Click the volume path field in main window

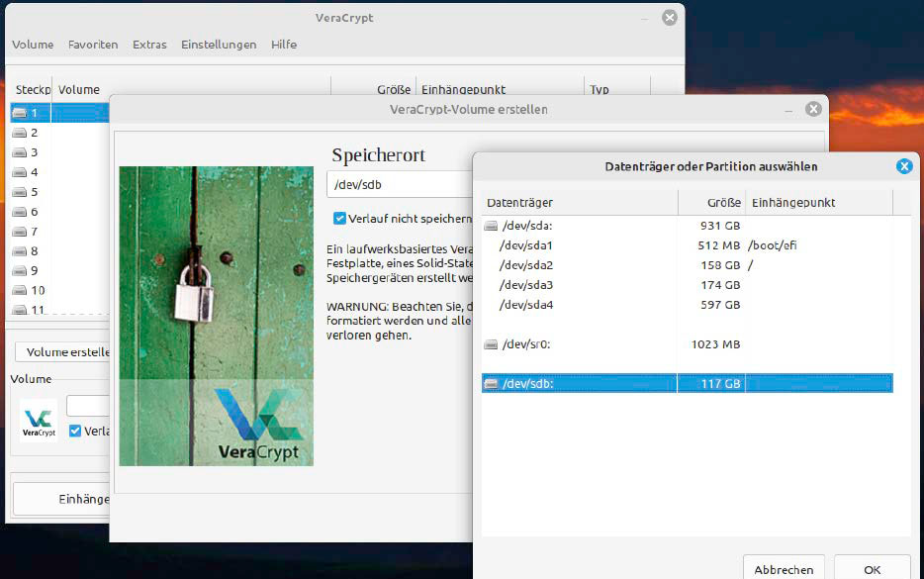point(88,406)
